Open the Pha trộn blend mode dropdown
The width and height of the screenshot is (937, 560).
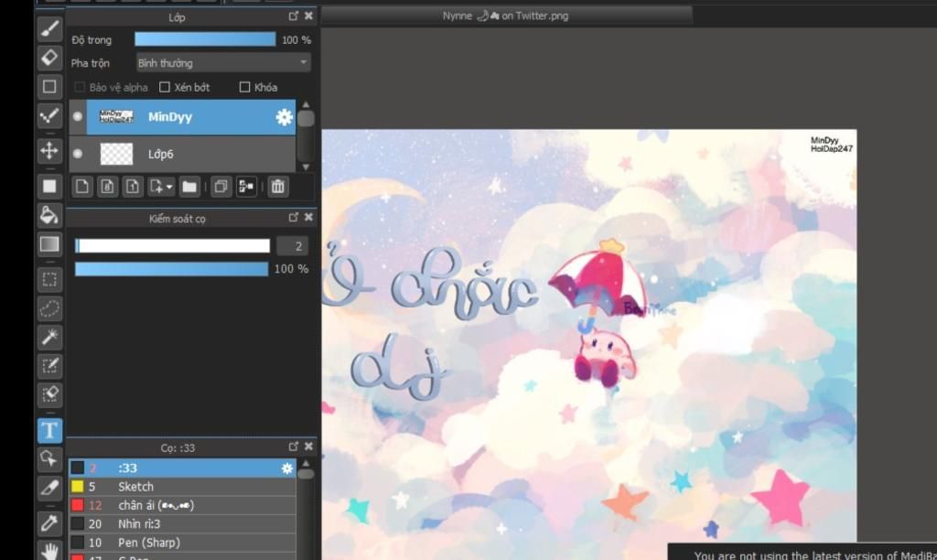223,63
